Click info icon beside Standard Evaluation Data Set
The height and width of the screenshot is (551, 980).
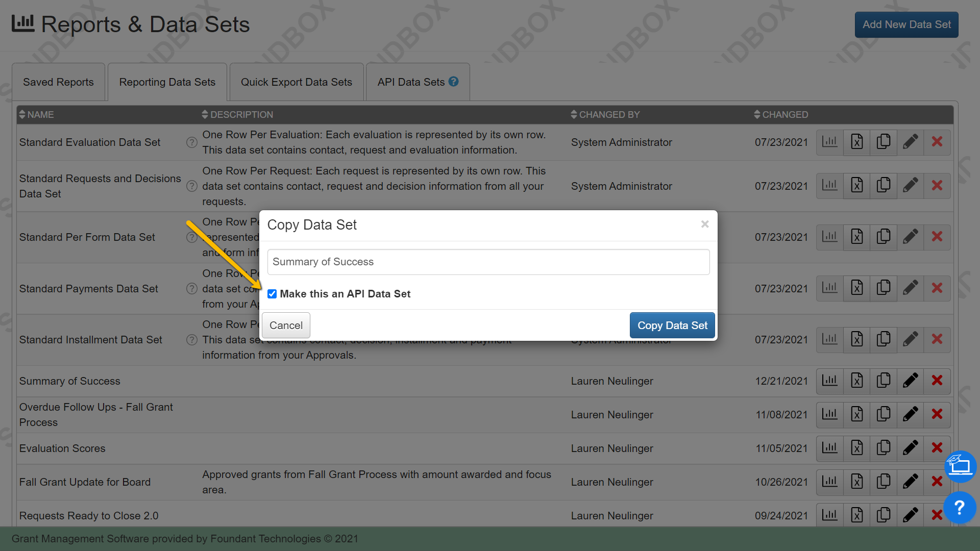point(191,142)
